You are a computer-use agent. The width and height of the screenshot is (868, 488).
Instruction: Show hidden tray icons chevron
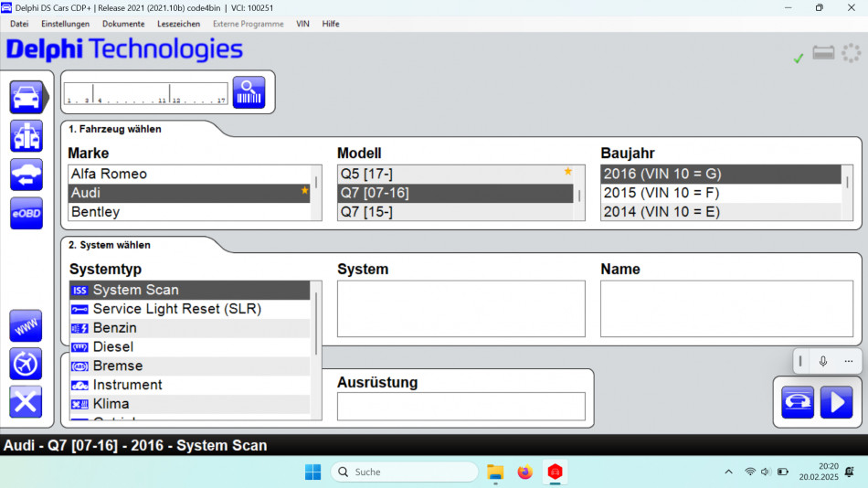728,472
